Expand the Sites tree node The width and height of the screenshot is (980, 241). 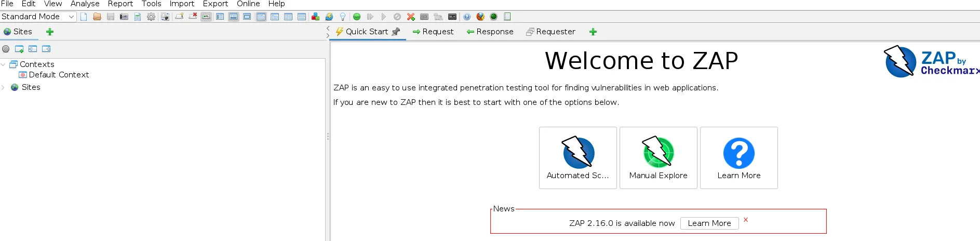pyautogui.click(x=4, y=87)
